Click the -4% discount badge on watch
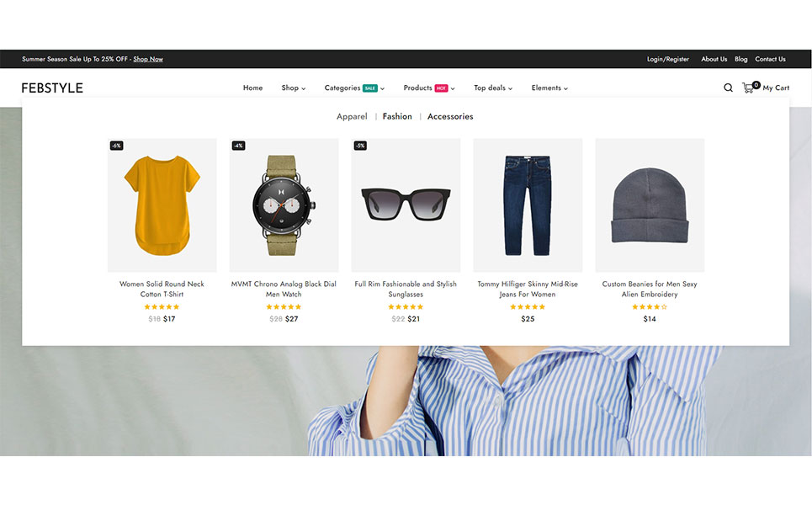This screenshot has height=505, width=812. (238, 146)
